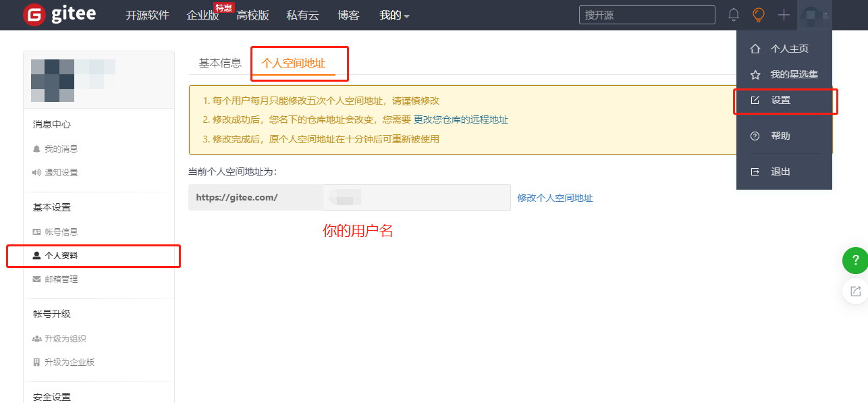Screen dimensions: 868x403
Task: Click 修改个人空间地址 link
Action: point(555,198)
